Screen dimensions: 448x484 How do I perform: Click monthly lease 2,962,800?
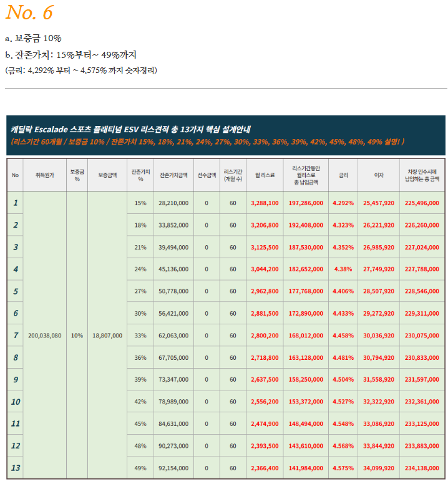click(265, 291)
